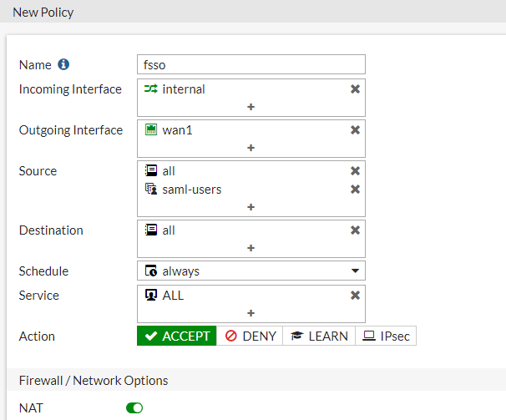Add another Outgoing Interface entry
The width and height of the screenshot is (506, 420).
pos(250,148)
